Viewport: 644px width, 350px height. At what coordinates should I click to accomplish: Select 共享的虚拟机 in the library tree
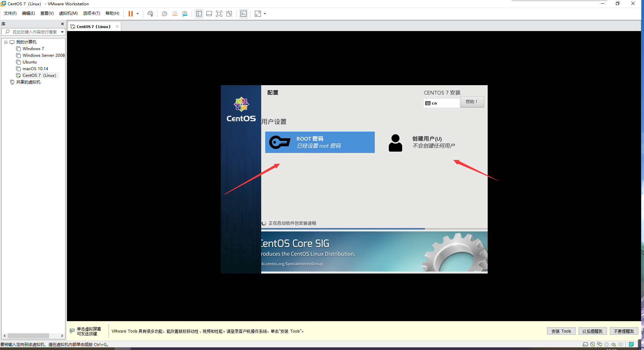(28, 82)
